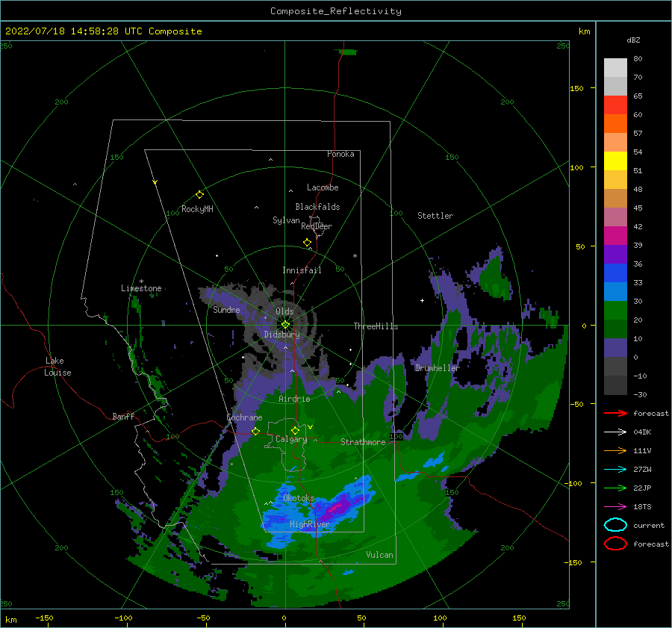672x628 pixels.
Task: Click the HighRiver label
Action: [x=310, y=524]
